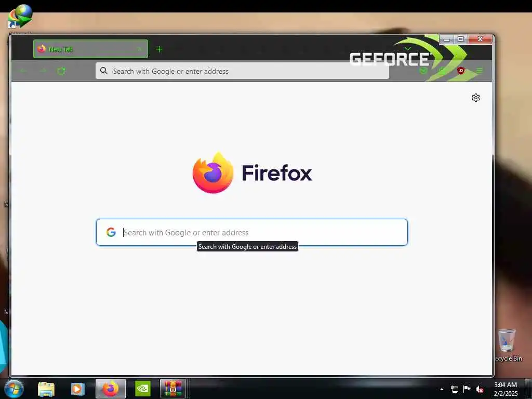Click the page's Google search box
Image resolution: width=532 pixels, height=399 pixels.
(252, 232)
